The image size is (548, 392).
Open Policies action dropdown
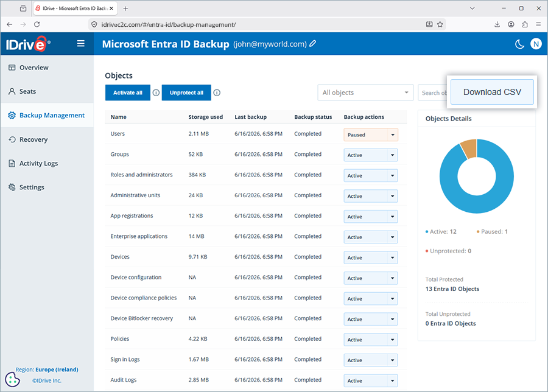tap(371, 340)
